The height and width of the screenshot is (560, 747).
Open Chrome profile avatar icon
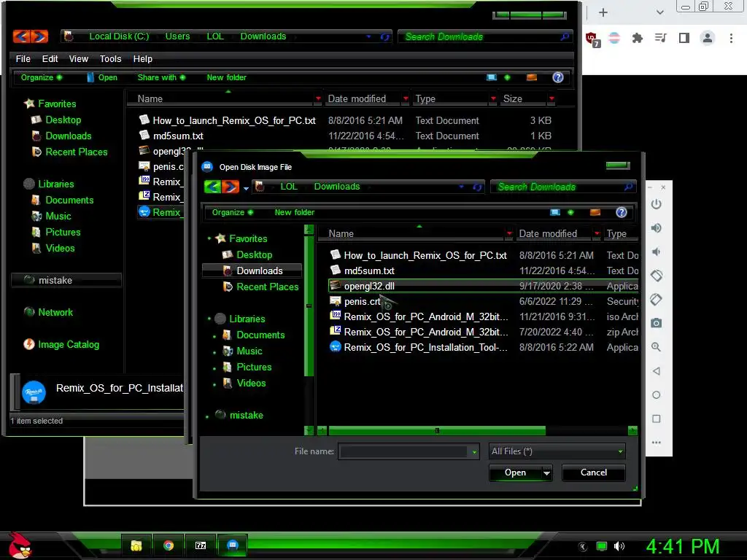[708, 38]
